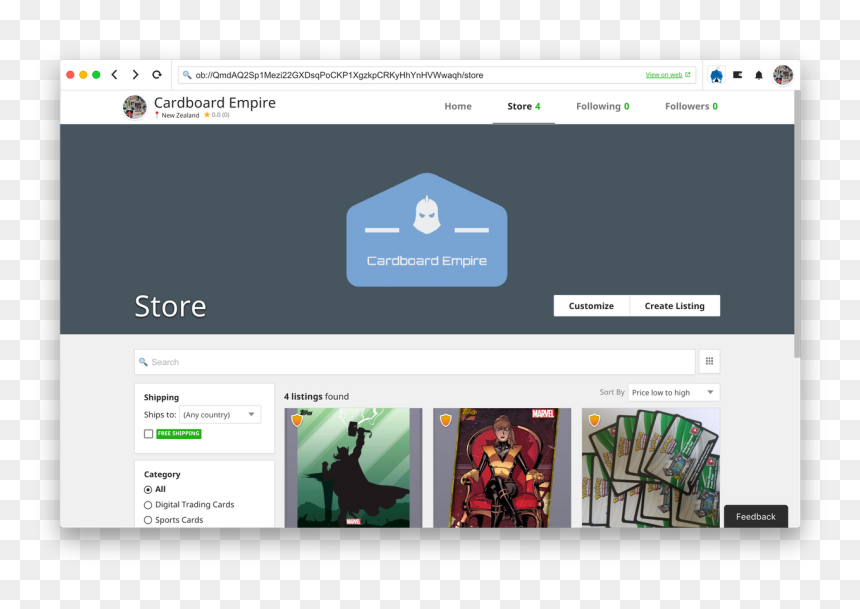Open the Ships to country dropdown
Screen dimensions: 860x609
click(220, 415)
